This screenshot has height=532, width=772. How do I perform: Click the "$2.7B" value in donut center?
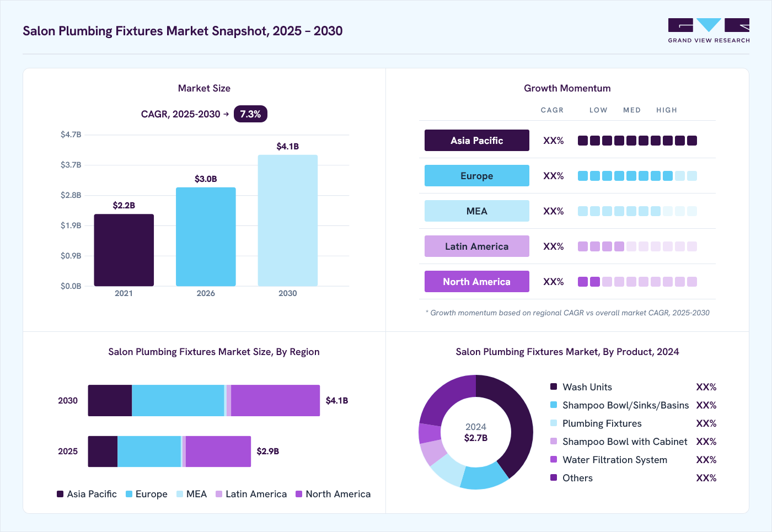pyautogui.click(x=476, y=438)
